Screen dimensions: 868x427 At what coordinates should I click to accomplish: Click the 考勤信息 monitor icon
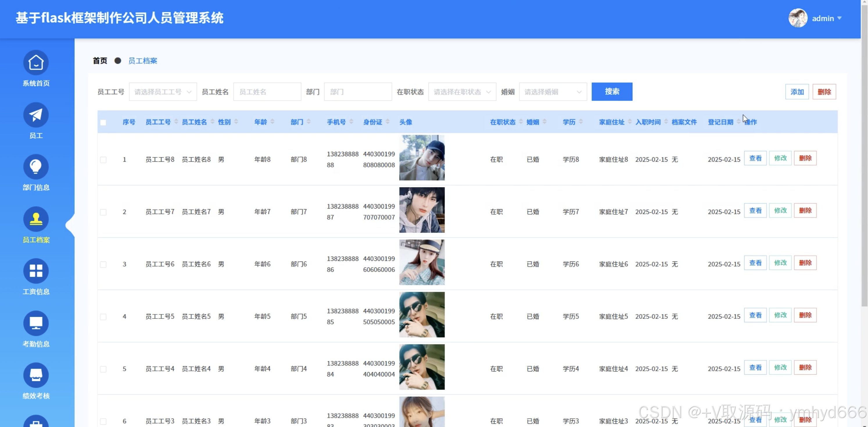point(36,323)
